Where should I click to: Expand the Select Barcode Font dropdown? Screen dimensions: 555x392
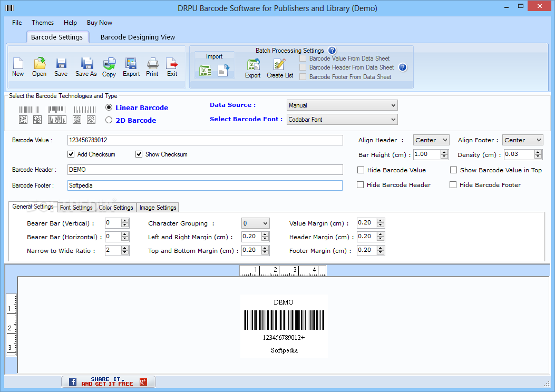342,120
